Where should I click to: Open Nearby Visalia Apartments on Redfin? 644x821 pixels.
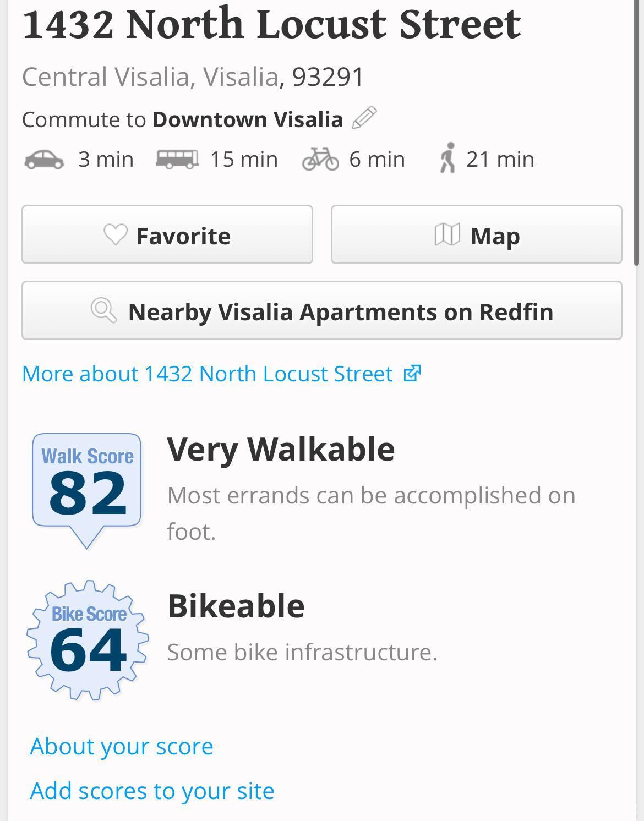click(322, 311)
